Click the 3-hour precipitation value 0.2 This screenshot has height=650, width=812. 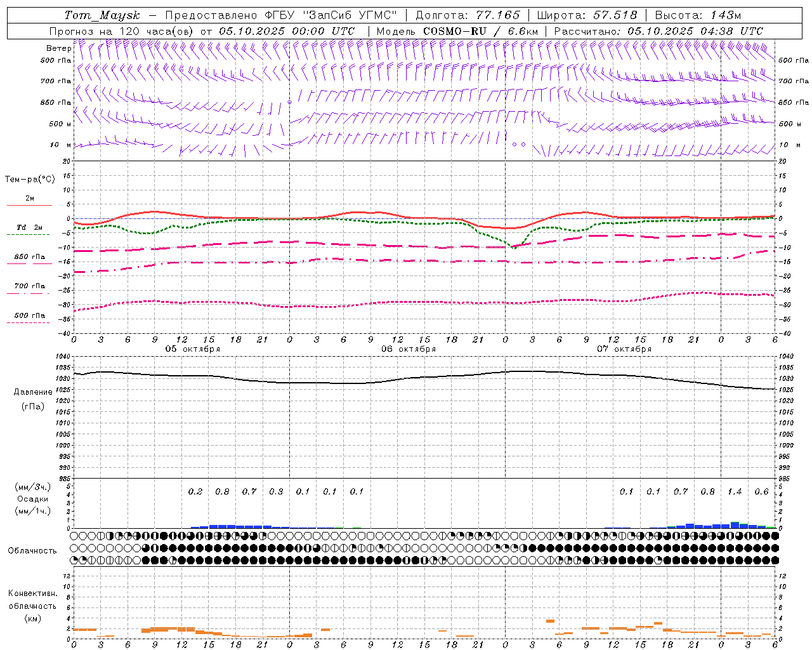[x=195, y=491]
